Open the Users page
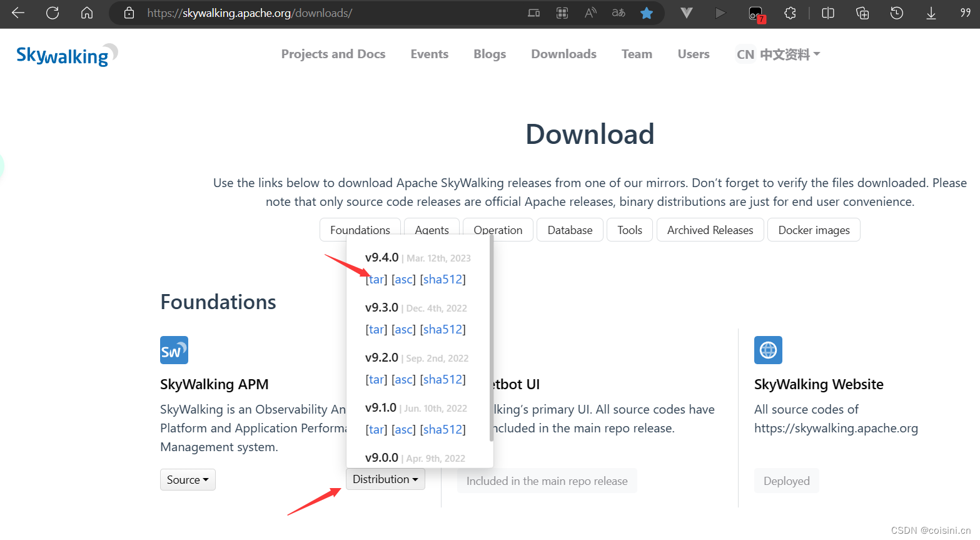Screen dimensions: 980x540 694,54
